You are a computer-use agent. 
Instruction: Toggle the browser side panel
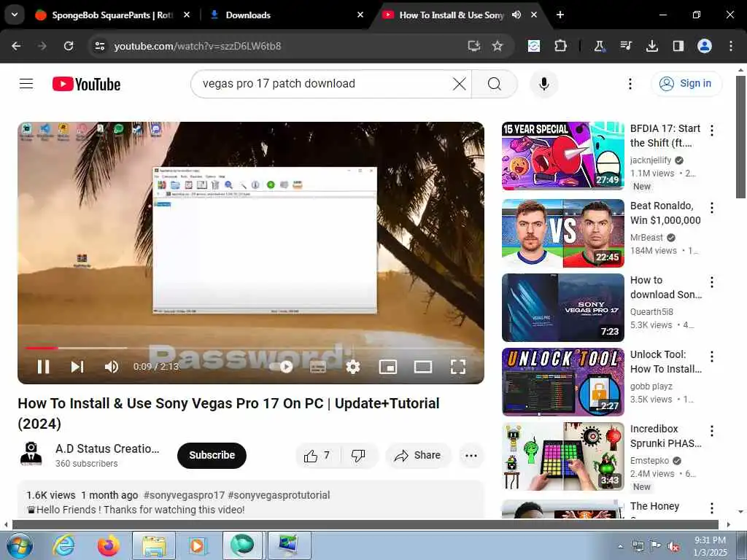coord(678,46)
